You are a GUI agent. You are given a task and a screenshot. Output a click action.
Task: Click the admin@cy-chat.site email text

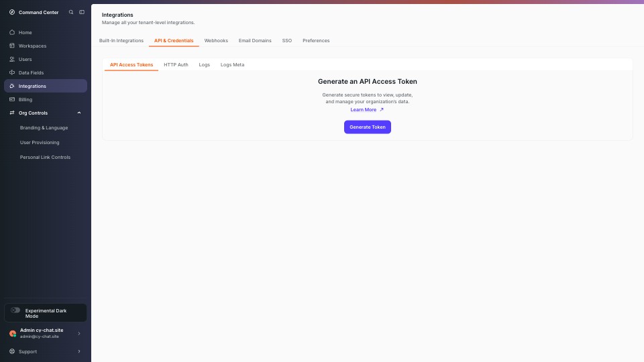(x=40, y=337)
